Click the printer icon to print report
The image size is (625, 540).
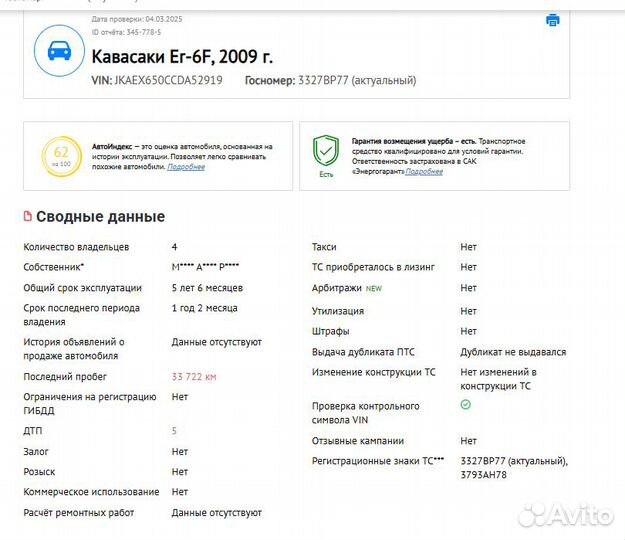(552, 20)
